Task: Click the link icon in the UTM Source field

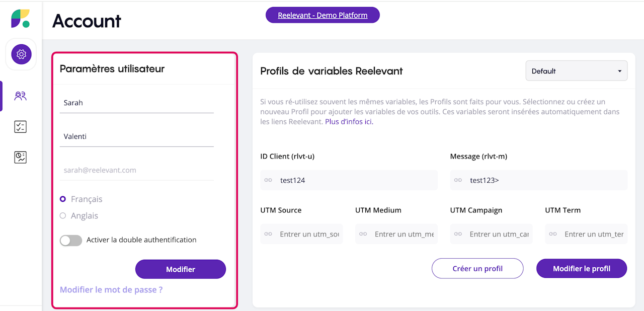Action: (x=268, y=234)
